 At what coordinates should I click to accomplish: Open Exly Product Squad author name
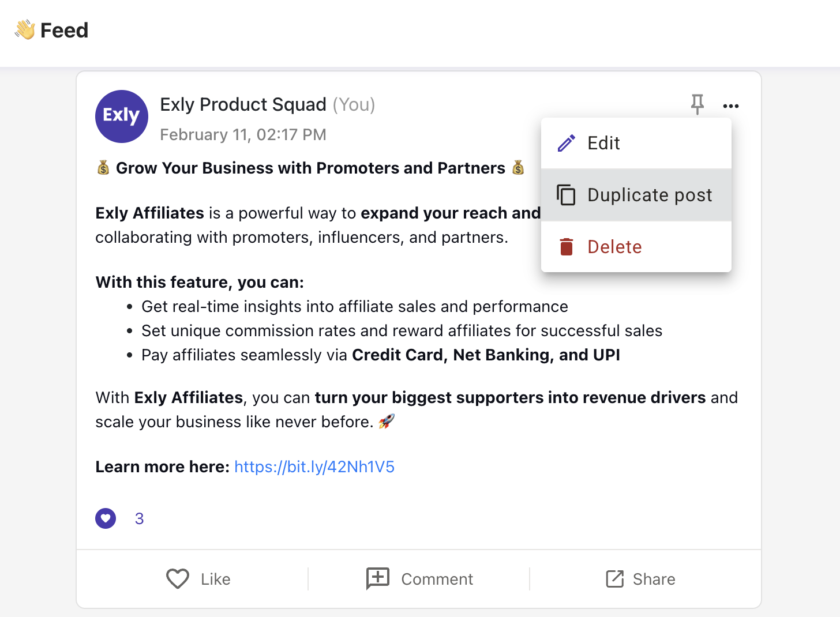(243, 104)
